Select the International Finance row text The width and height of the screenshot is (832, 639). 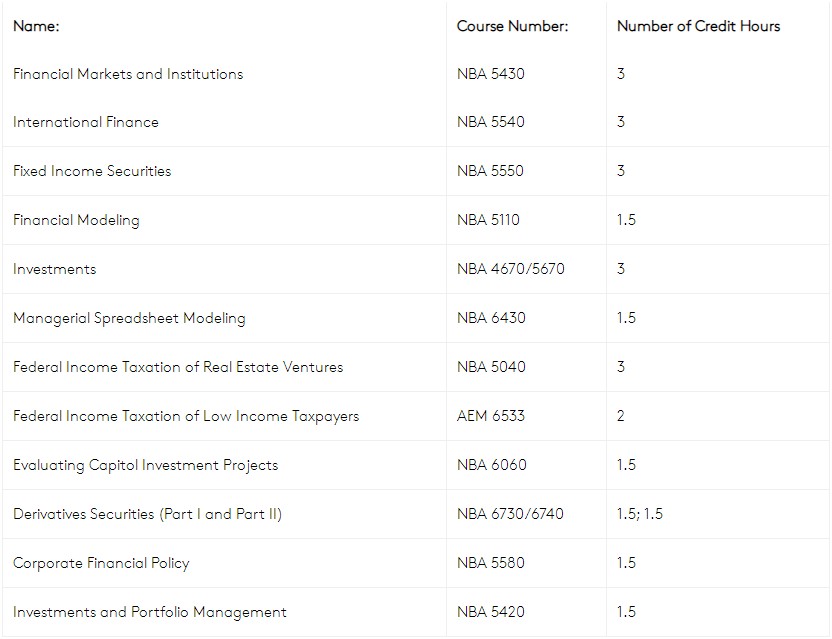(x=85, y=122)
